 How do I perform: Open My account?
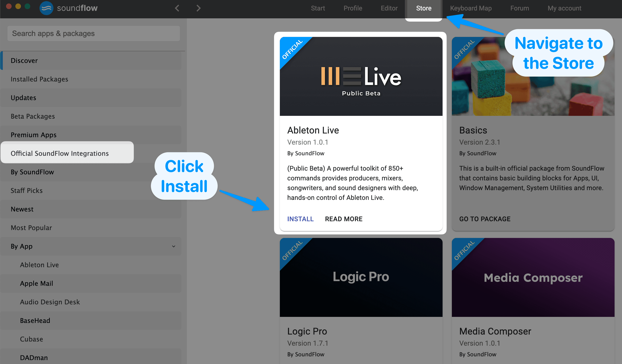pyautogui.click(x=564, y=8)
